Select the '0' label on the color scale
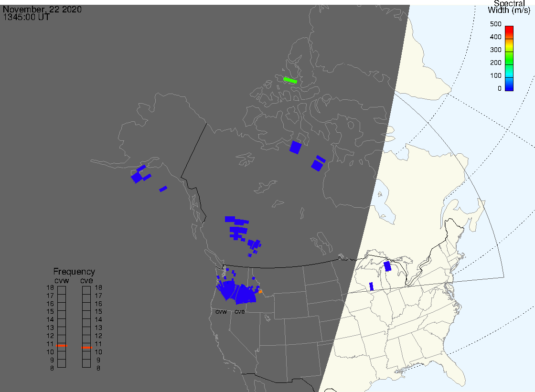 (500, 89)
